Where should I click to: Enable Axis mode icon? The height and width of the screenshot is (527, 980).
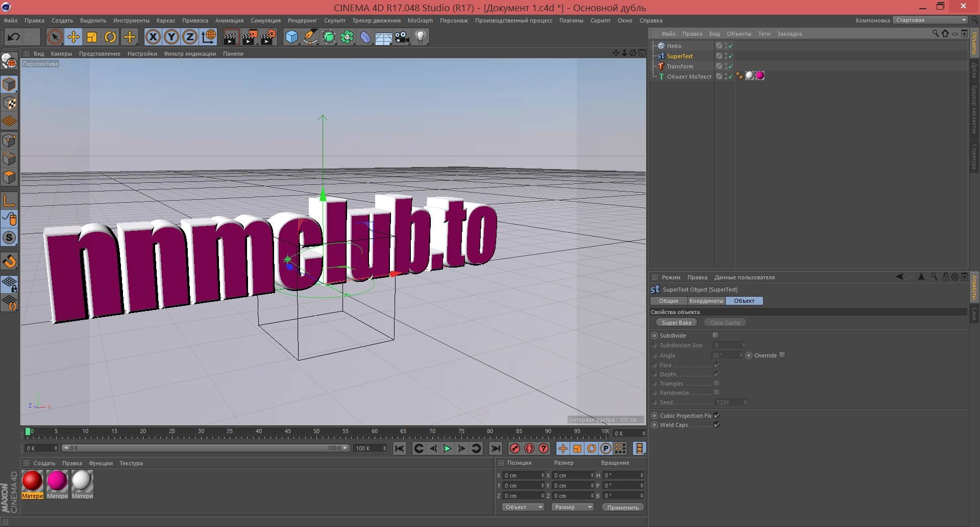tap(9, 200)
